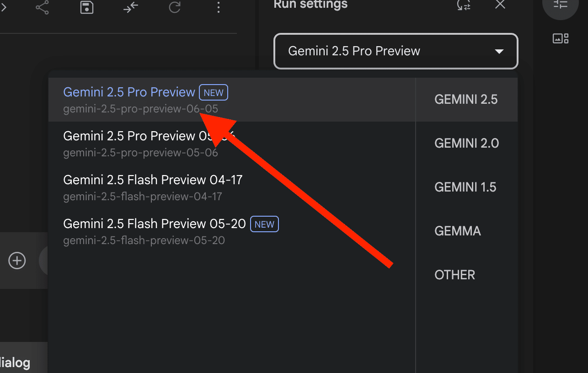View the OTHER models category
588x373 pixels.
(x=454, y=275)
